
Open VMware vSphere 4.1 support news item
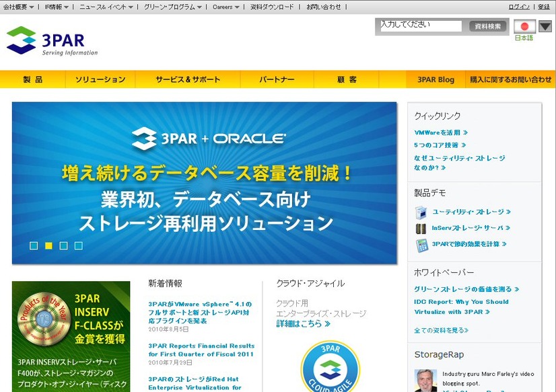200,313
